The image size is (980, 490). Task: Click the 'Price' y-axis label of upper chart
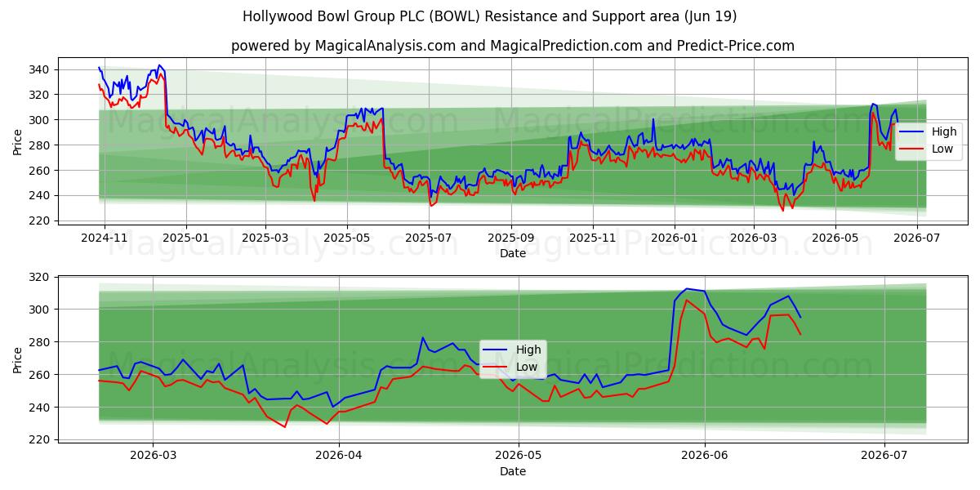click(18, 141)
